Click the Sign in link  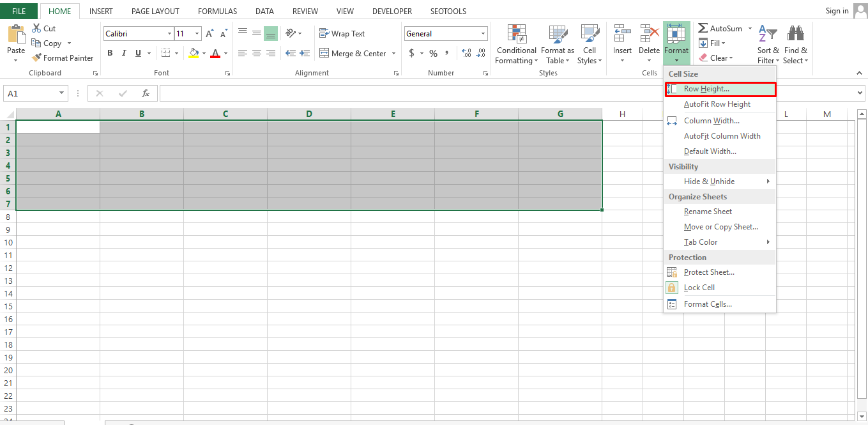coord(837,11)
